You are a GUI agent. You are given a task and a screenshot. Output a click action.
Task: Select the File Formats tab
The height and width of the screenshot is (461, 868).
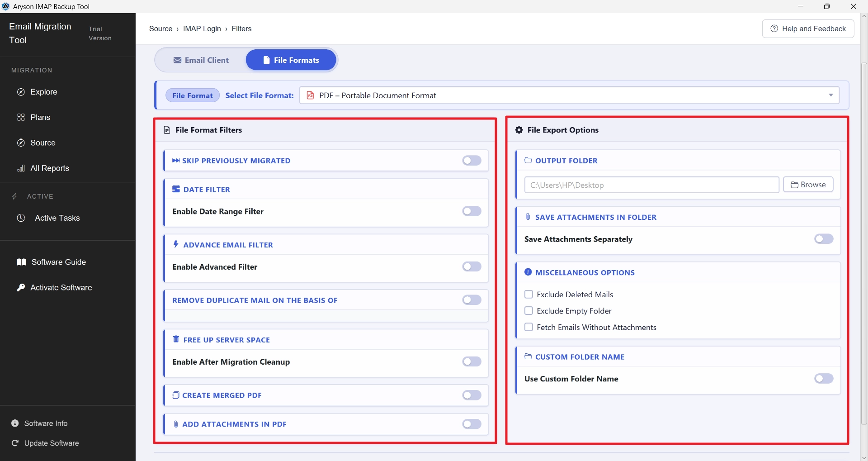coord(291,60)
